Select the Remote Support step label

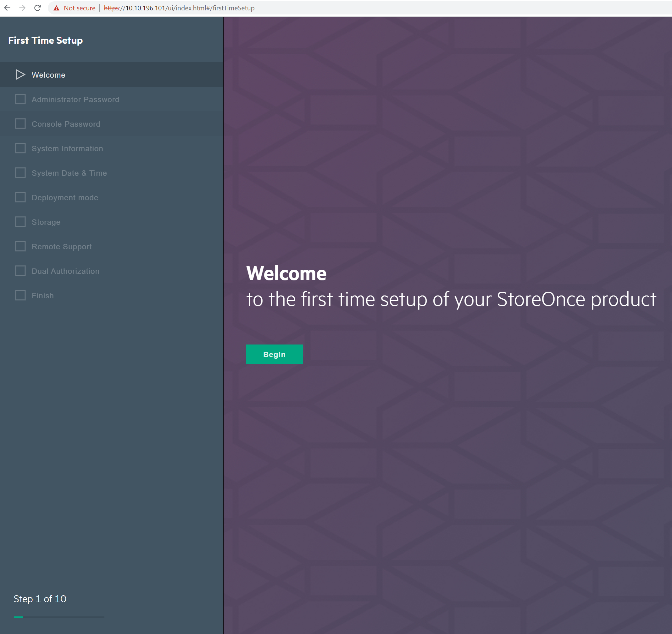[62, 247]
